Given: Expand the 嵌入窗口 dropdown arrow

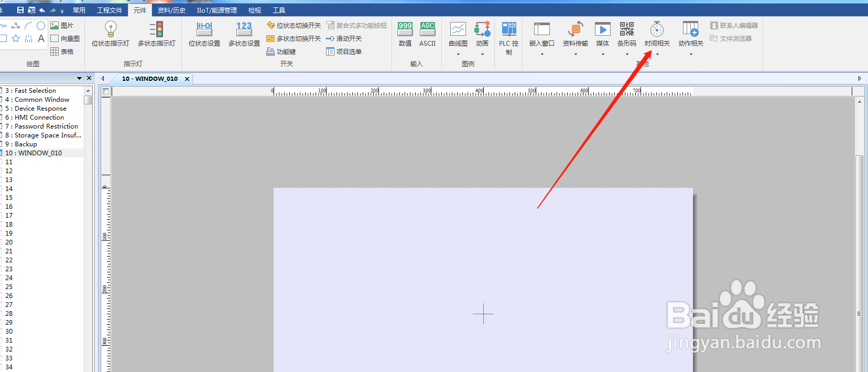Looking at the screenshot, I should (542, 54).
